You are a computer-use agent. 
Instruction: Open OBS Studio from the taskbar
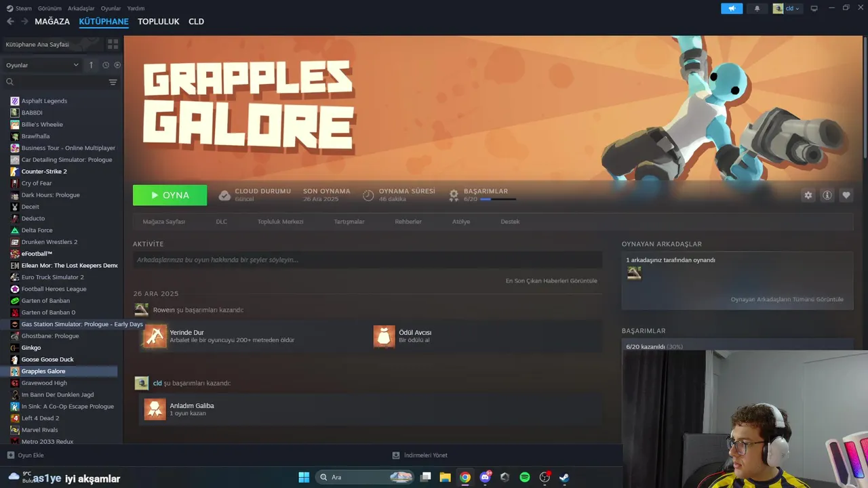tap(545, 477)
